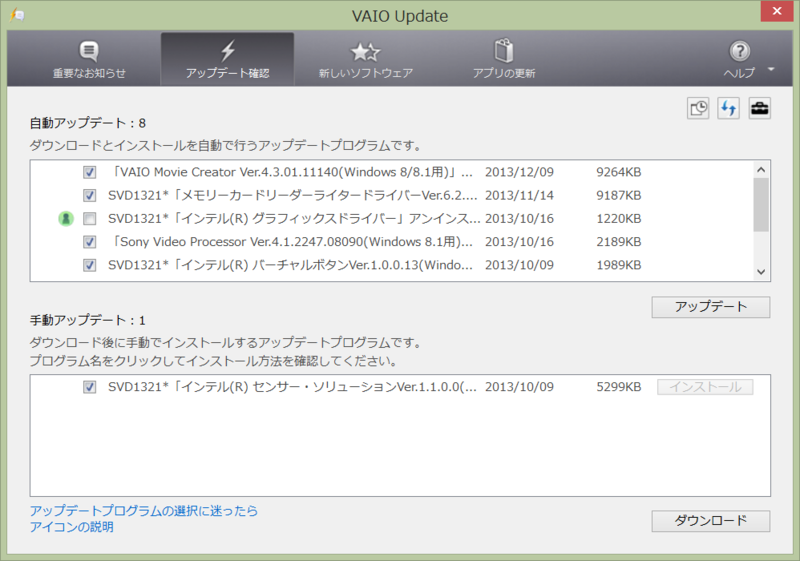
Task: Click the speech bubble icon on 重要なお知らせ
Action: 89,50
